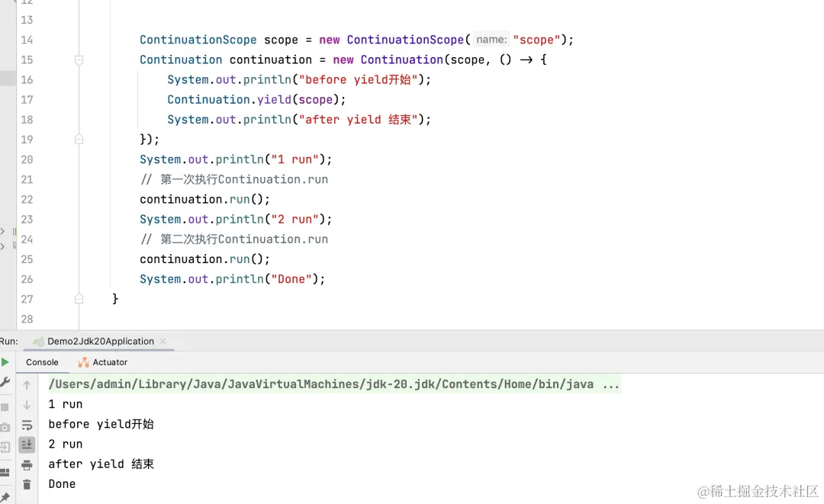Click 'new Continuation(scope' on line 15
824x504 pixels.
pos(408,59)
